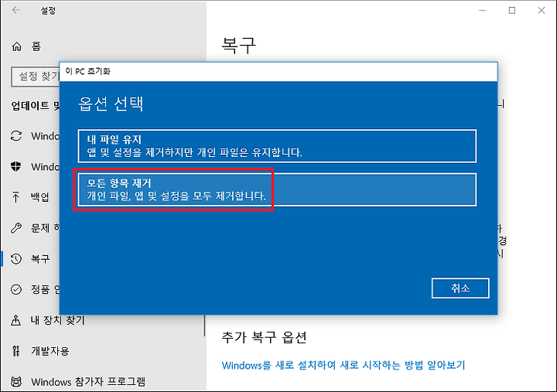
Task: Open the '백업' settings page
Action: (x=39, y=196)
